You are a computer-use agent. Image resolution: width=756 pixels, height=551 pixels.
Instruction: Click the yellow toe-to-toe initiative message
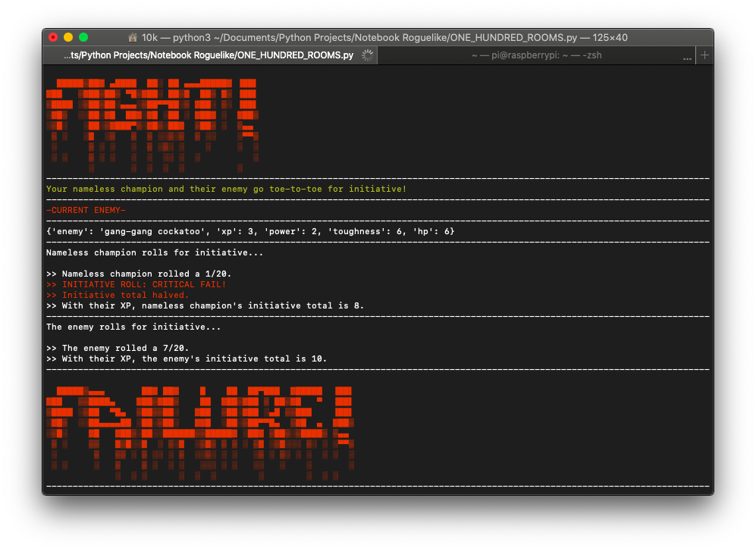pyautogui.click(x=226, y=189)
